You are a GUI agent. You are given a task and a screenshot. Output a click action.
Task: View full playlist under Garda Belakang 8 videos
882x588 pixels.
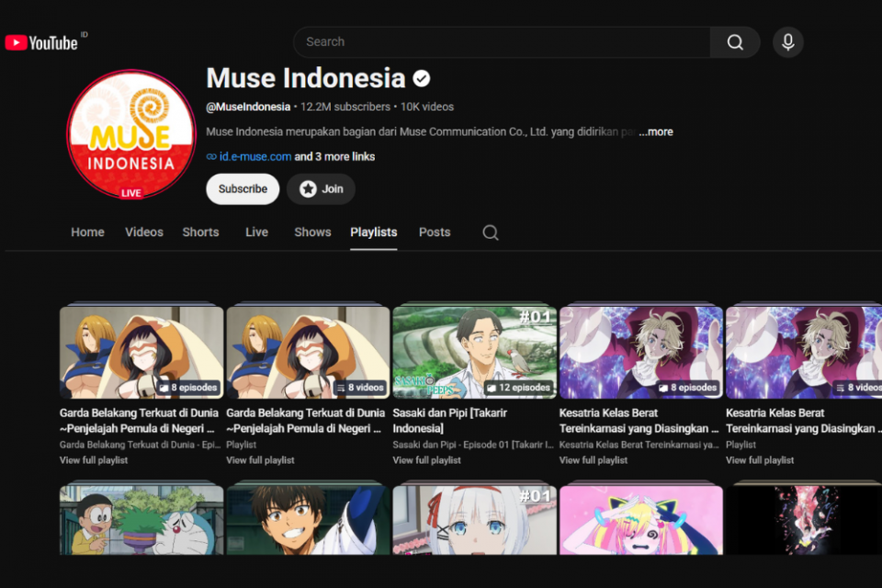(x=260, y=460)
